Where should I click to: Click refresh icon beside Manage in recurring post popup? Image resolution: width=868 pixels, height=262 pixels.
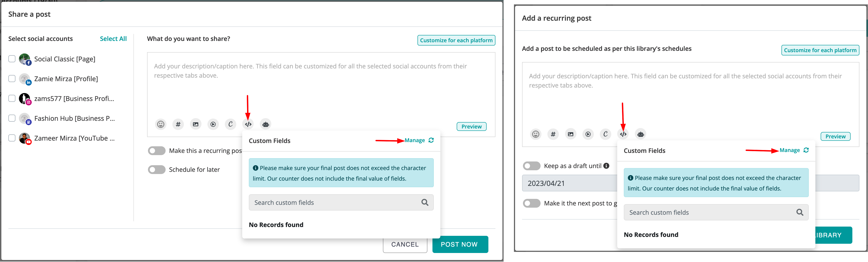coord(806,150)
